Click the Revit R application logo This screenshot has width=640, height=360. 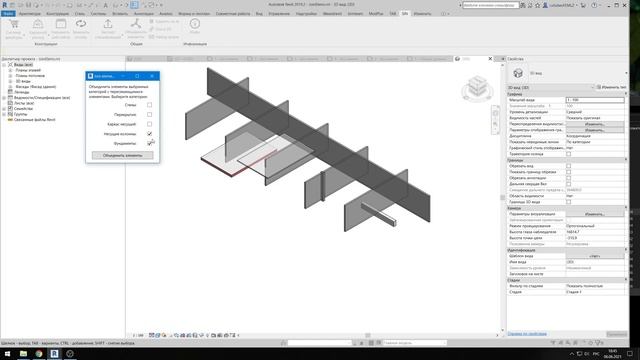pyautogui.click(x=4, y=5)
